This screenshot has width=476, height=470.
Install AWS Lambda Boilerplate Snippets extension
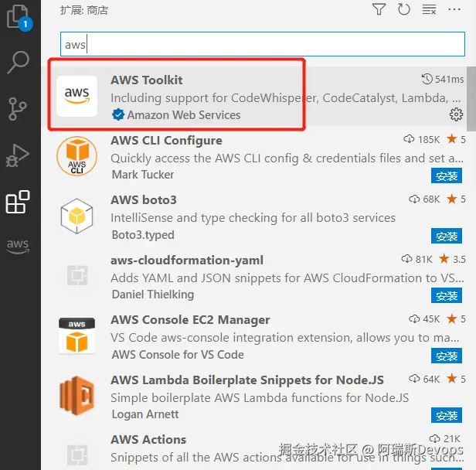click(x=447, y=415)
